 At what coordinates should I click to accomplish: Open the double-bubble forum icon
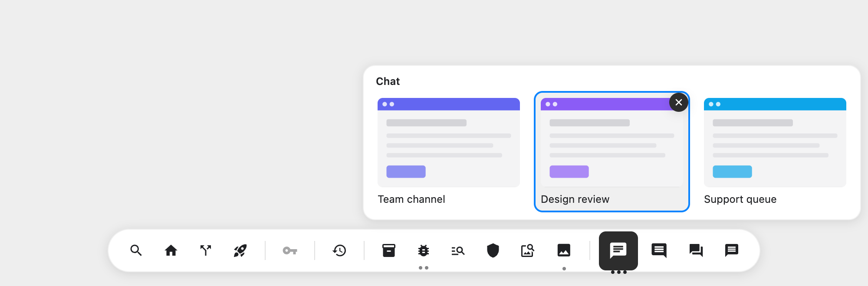[x=696, y=250]
